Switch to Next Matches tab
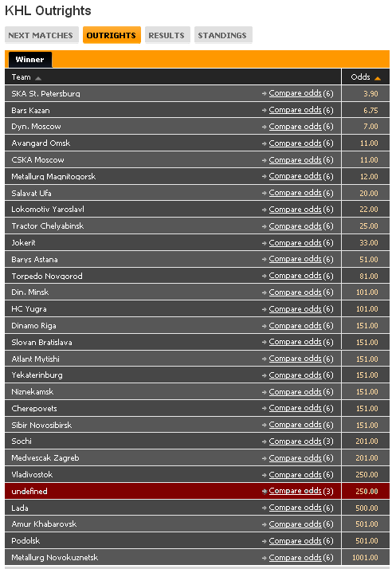This screenshot has width=392, height=569. [41, 35]
